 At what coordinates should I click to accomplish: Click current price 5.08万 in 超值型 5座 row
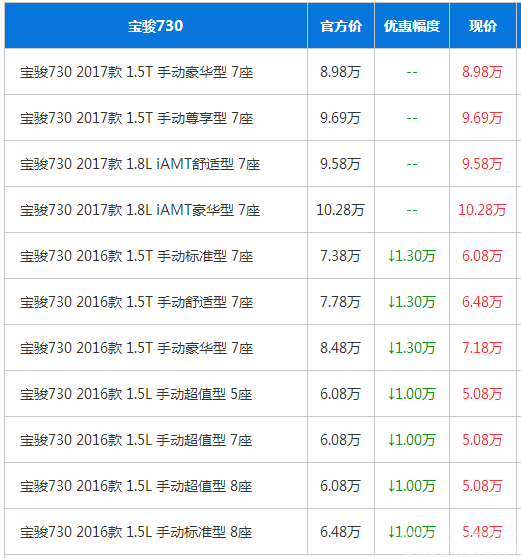point(482,394)
